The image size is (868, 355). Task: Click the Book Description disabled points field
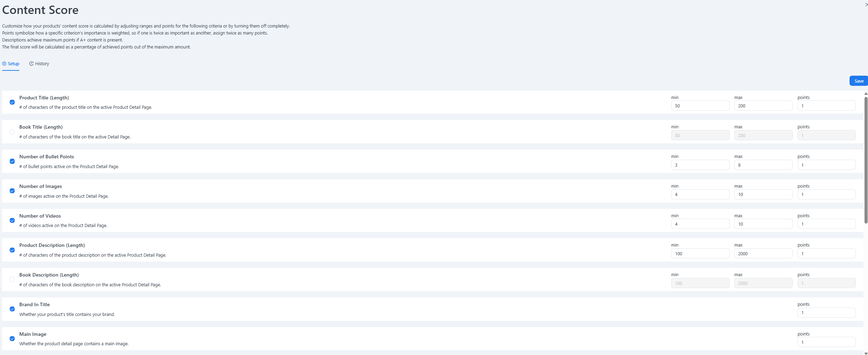[x=827, y=283]
